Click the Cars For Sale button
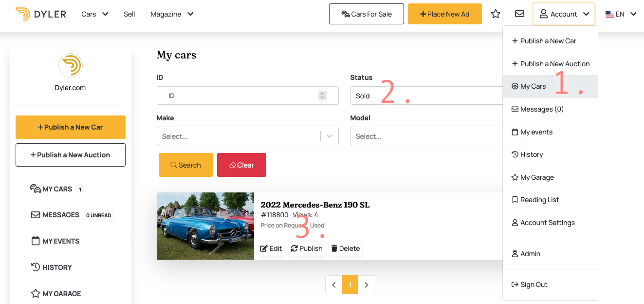Screen dimensions: 644x304 pos(367,14)
